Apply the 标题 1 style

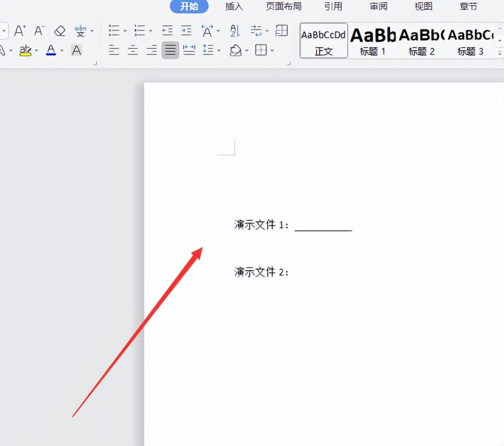click(x=373, y=41)
